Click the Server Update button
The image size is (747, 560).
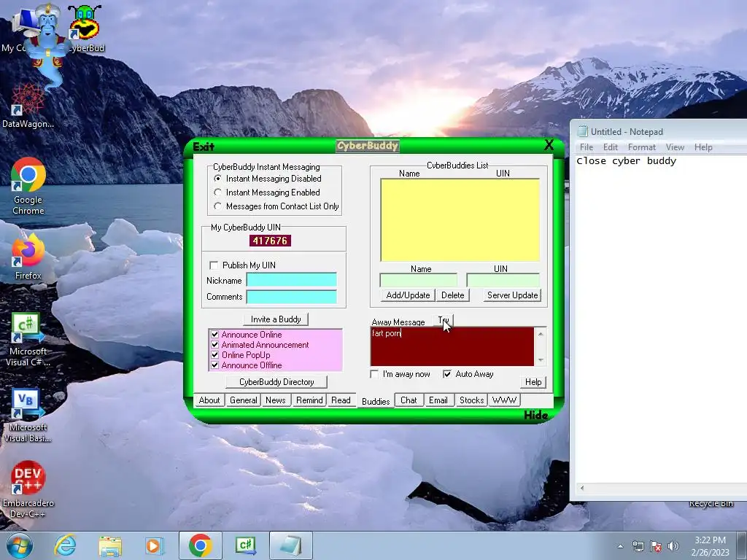click(x=512, y=295)
